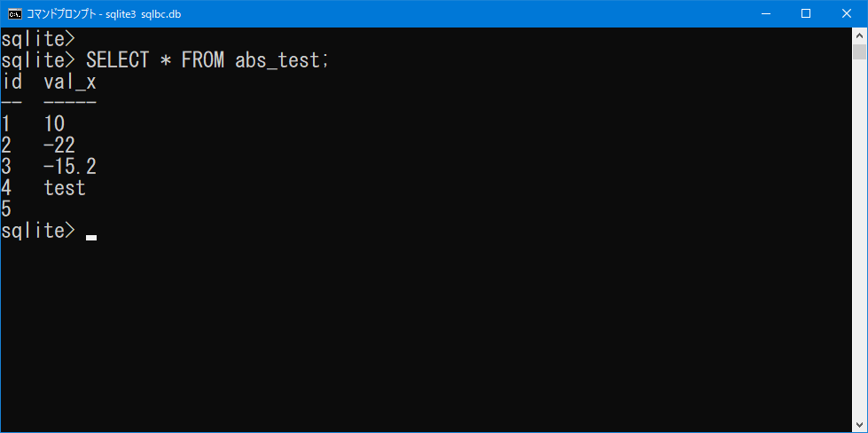Image resolution: width=868 pixels, height=433 pixels.
Task: Click the vertical scrollbar thumb
Action: pos(859,51)
